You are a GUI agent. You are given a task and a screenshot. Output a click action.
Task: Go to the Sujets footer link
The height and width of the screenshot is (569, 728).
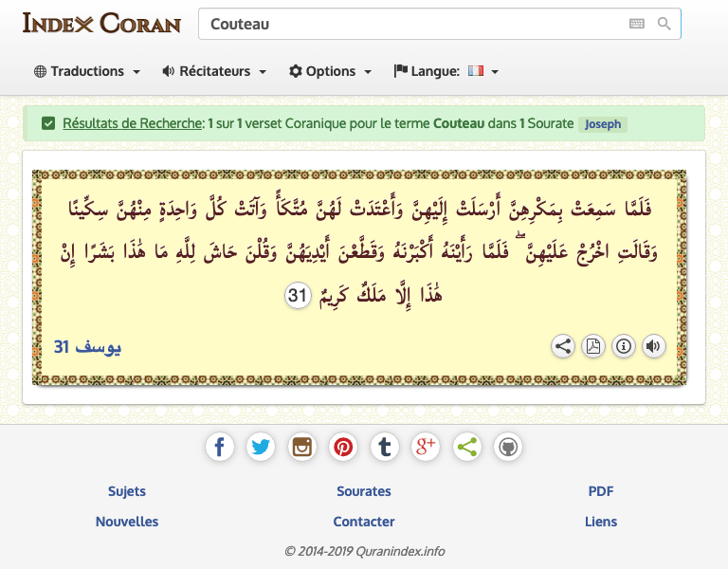point(127,491)
